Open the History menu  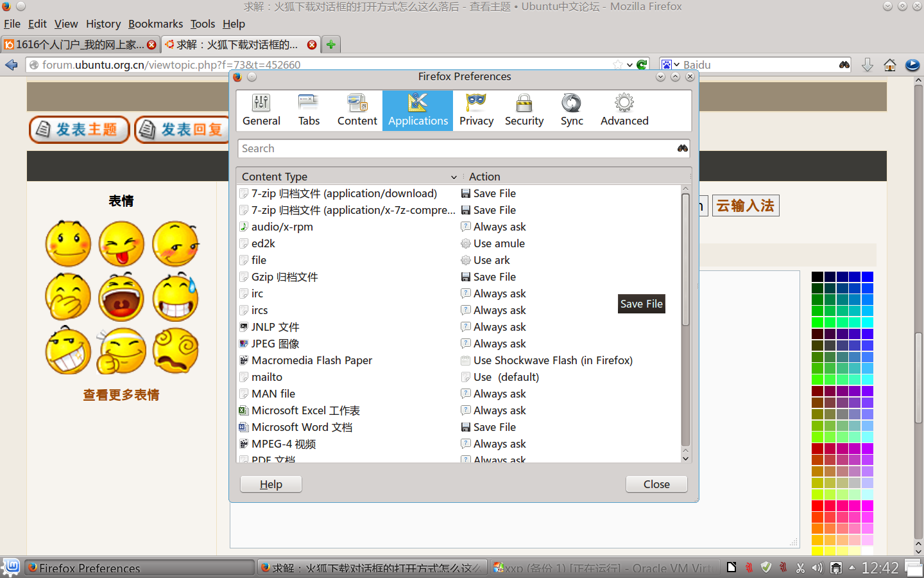pos(103,24)
